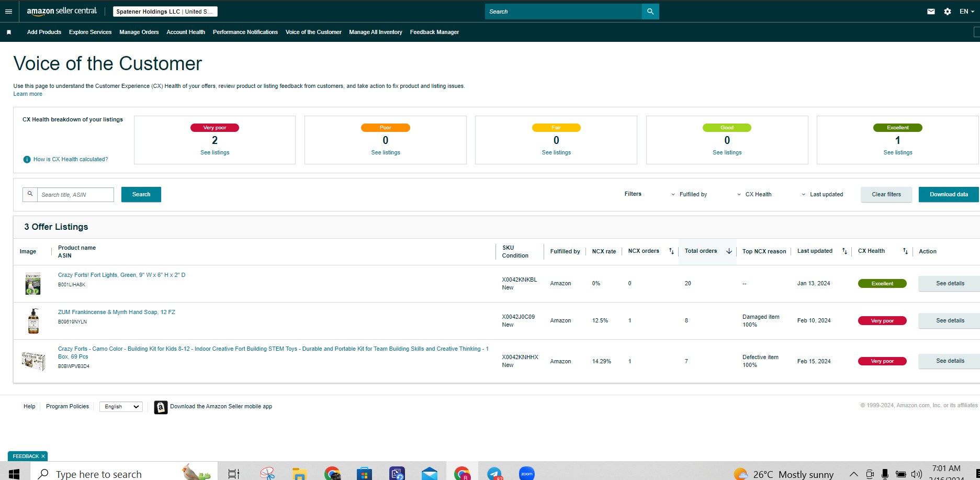Open the mail messages icon

click(x=931, y=12)
